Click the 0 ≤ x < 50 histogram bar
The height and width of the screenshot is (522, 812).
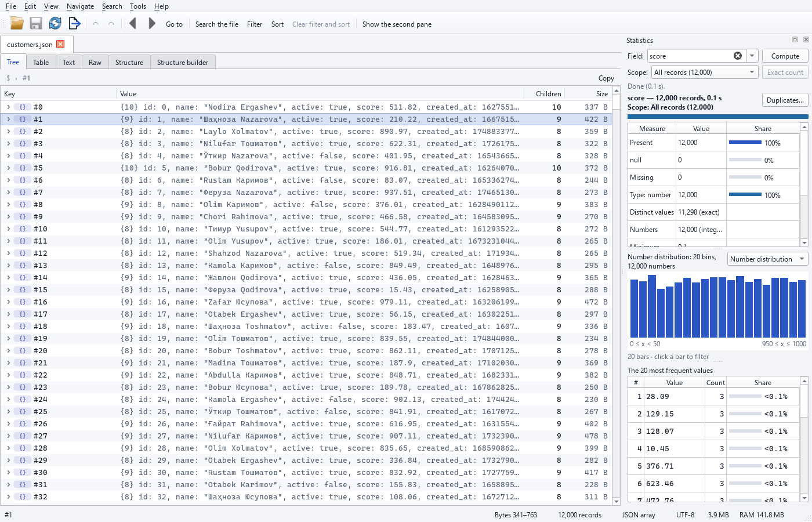(x=634, y=308)
